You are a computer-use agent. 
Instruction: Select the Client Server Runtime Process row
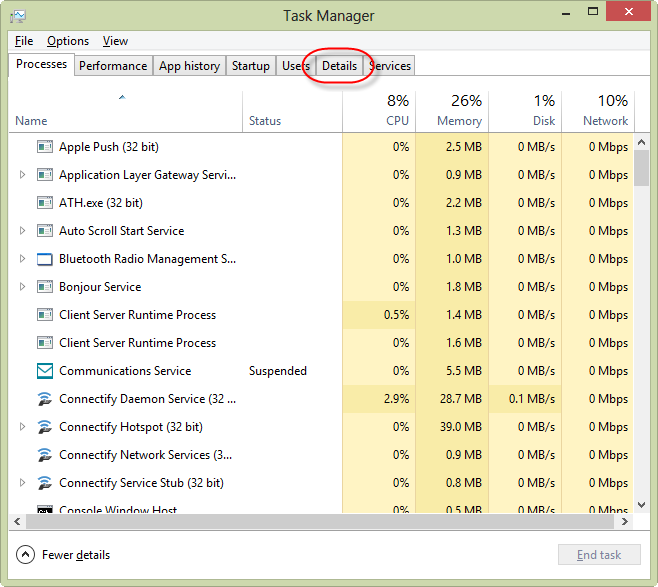(x=137, y=315)
